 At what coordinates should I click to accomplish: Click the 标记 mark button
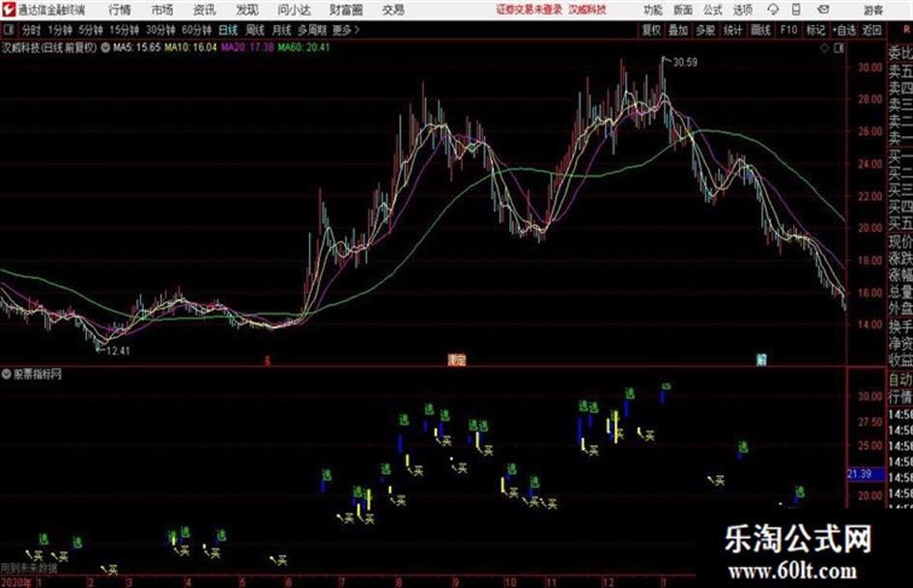[x=815, y=30]
